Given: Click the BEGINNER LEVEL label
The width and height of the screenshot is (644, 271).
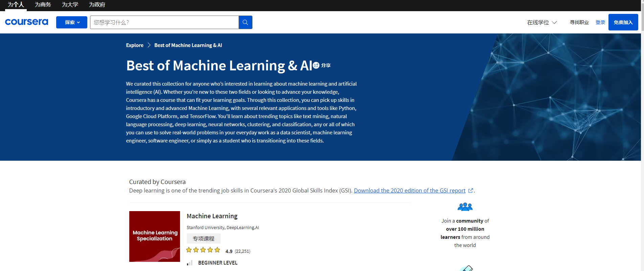Looking at the screenshot, I should (218, 263).
